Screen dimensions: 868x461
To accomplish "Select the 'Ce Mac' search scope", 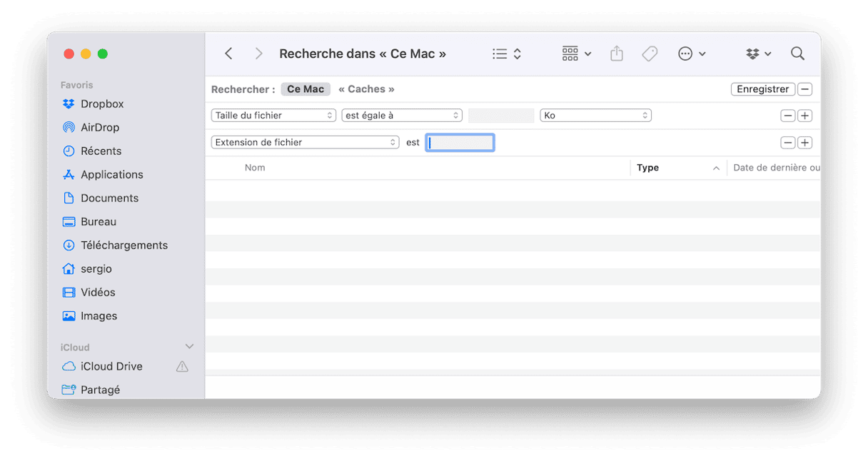I will tap(306, 89).
